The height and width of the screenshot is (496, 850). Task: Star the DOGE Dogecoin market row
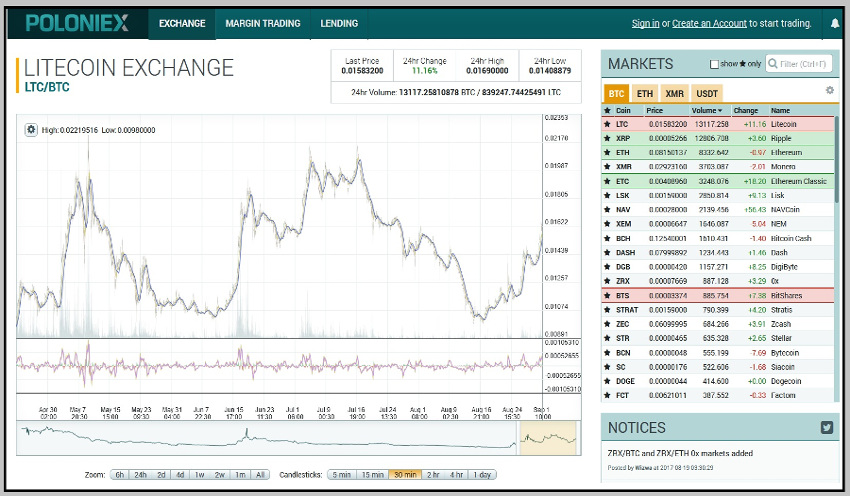[x=607, y=381]
